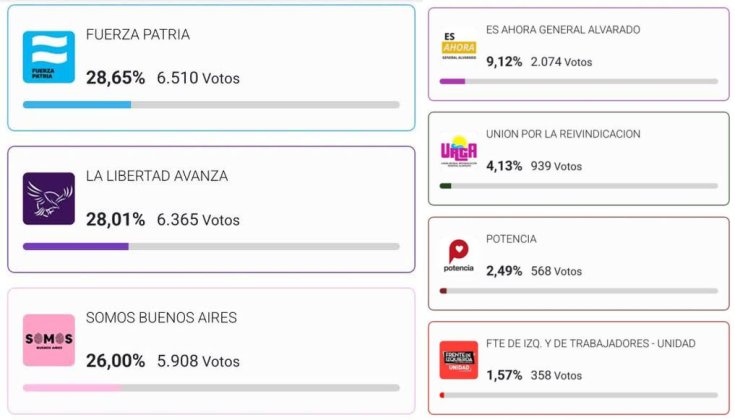The height and width of the screenshot is (420, 735).
Task: Click Es Ahora General Alvarado logo
Action: (x=458, y=44)
